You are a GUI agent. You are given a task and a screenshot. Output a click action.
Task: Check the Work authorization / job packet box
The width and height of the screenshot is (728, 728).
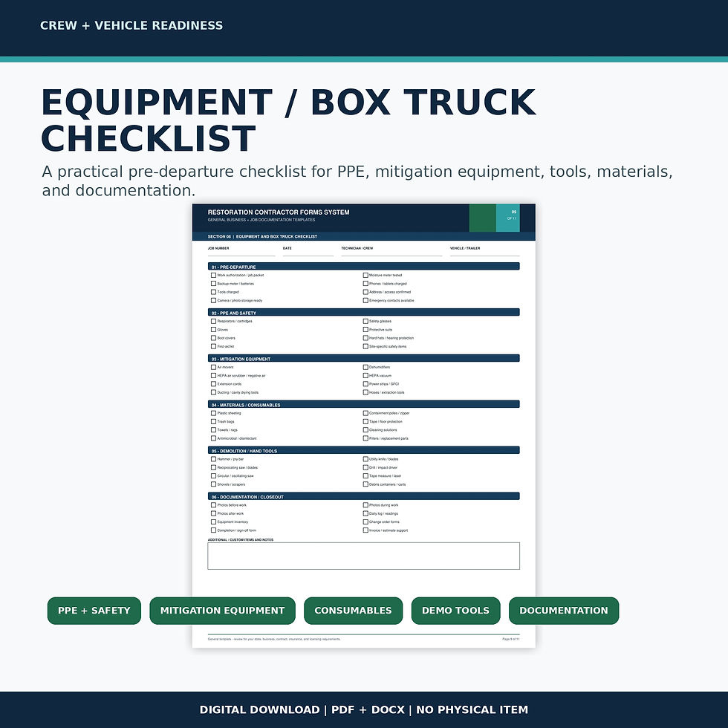tap(214, 276)
